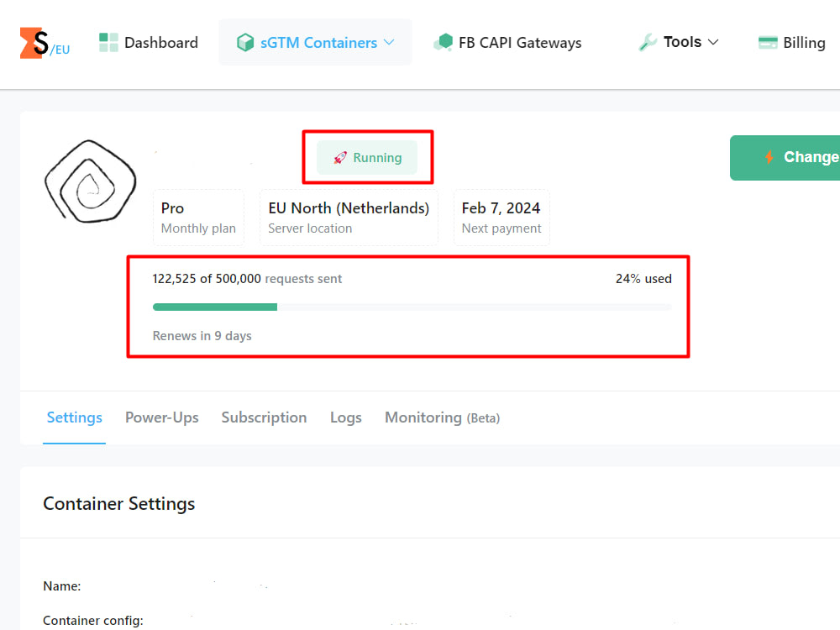Click the rocket icon beside Running
The width and height of the screenshot is (840, 630).
(340, 158)
